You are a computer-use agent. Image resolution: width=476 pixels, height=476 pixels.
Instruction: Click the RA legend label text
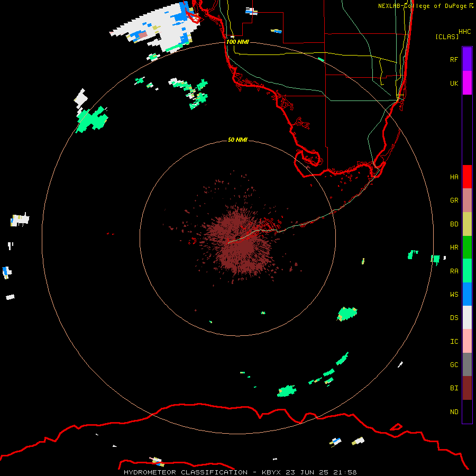454,271
